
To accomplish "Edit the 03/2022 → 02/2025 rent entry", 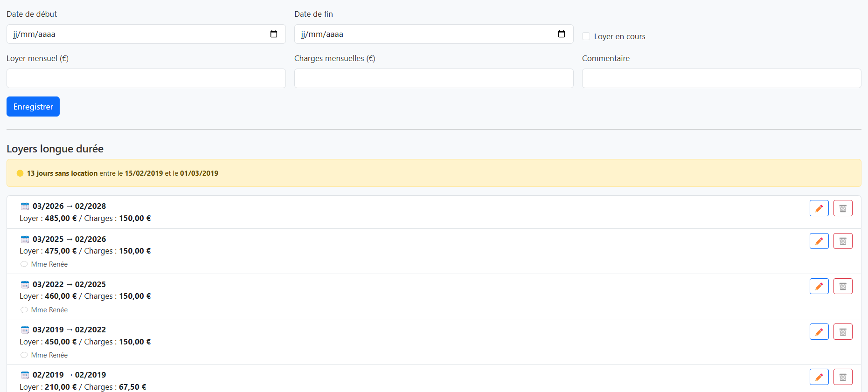I will click(x=819, y=286).
